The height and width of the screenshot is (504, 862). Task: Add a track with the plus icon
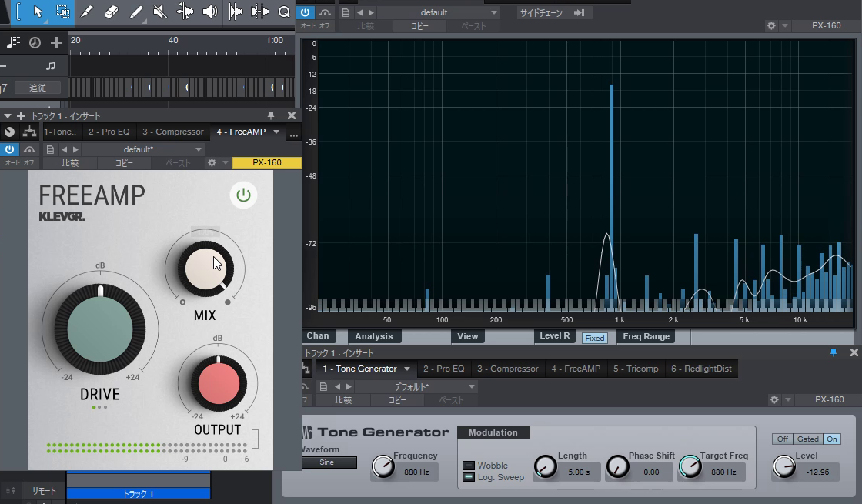click(56, 42)
